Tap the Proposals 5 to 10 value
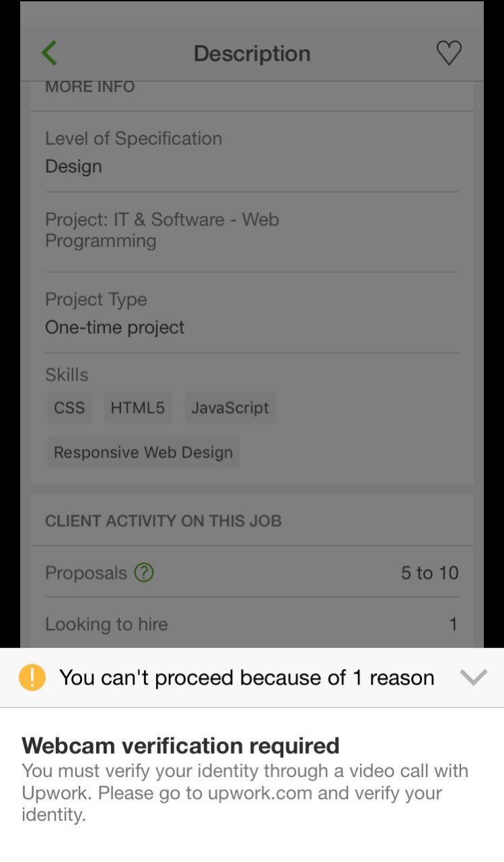 coord(429,573)
